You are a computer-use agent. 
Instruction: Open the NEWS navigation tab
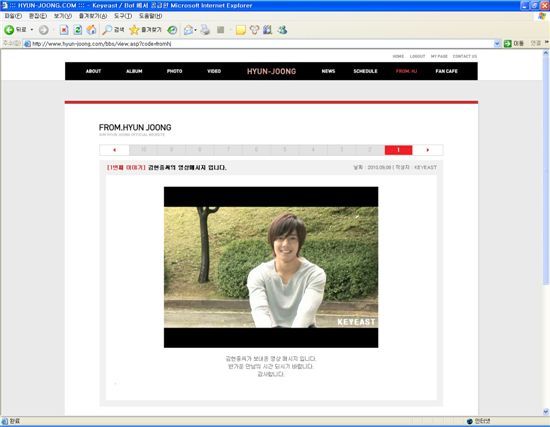(328, 71)
